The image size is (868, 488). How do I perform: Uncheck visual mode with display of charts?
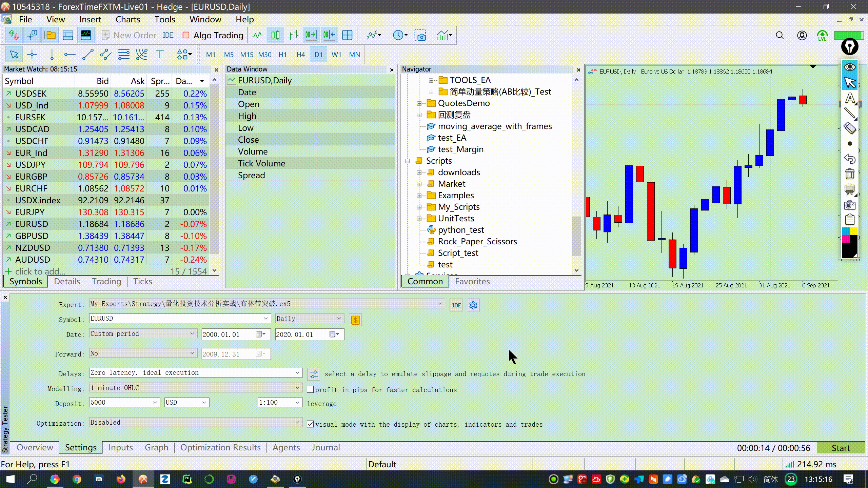click(x=310, y=424)
